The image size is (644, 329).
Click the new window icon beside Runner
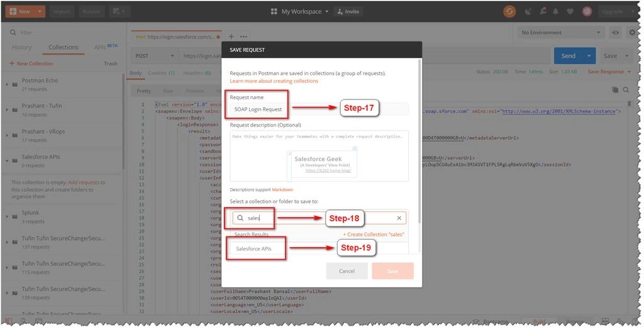pos(119,11)
